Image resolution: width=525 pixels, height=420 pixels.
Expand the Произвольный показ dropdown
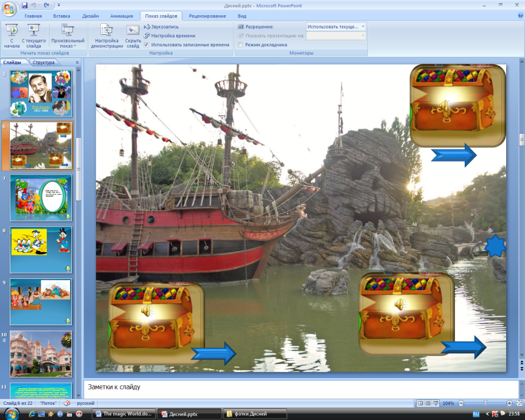click(x=68, y=36)
